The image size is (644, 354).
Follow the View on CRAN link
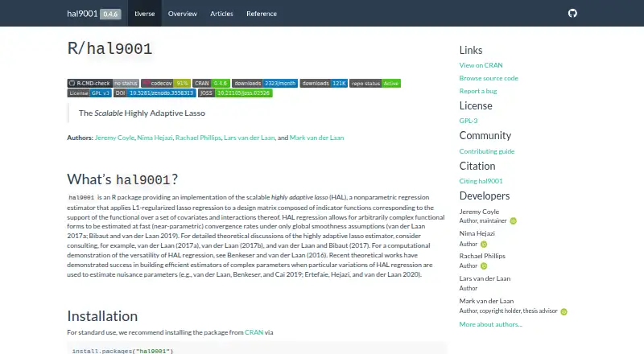point(481,65)
